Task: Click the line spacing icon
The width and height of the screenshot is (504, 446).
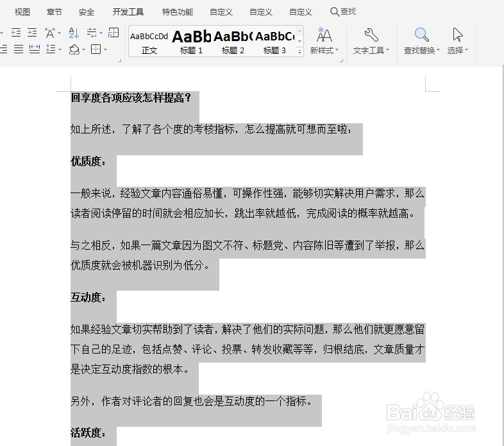Action: tap(51, 49)
